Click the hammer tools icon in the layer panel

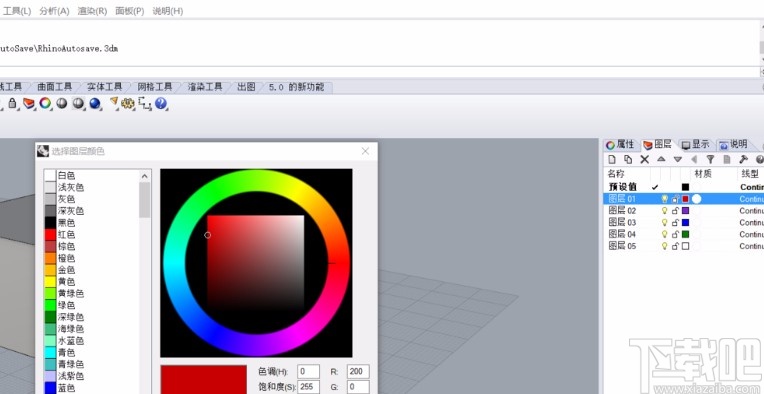click(743, 159)
